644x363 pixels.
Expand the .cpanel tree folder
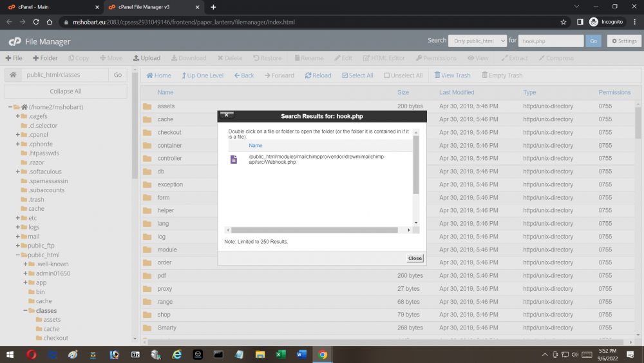point(17,134)
